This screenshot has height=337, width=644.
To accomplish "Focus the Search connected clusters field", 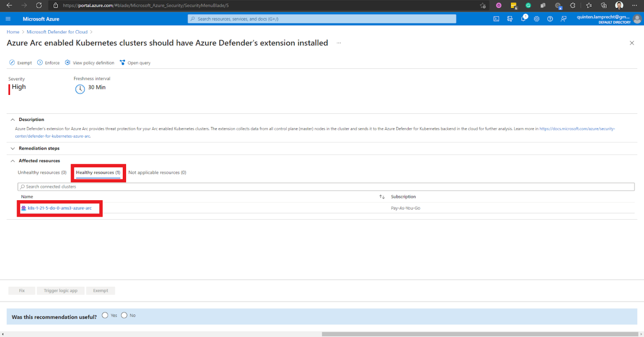I will pos(326,187).
